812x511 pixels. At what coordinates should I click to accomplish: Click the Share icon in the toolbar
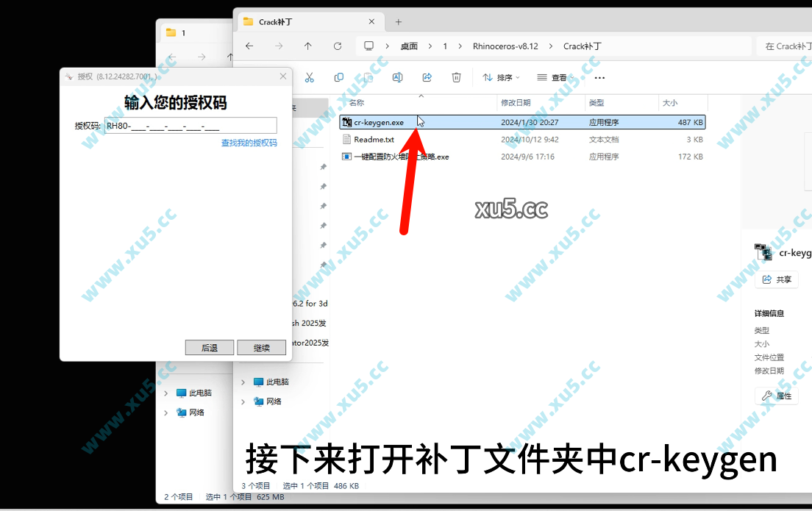[x=427, y=76]
